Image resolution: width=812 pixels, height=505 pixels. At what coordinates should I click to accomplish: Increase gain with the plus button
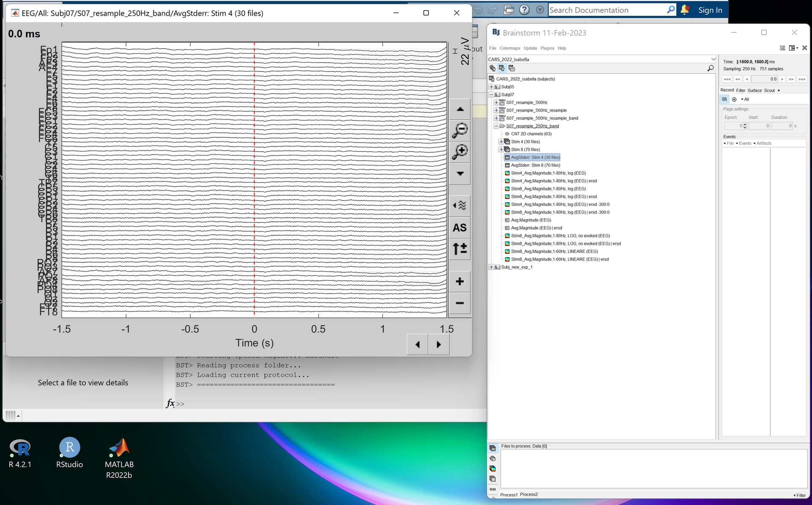point(460,281)
